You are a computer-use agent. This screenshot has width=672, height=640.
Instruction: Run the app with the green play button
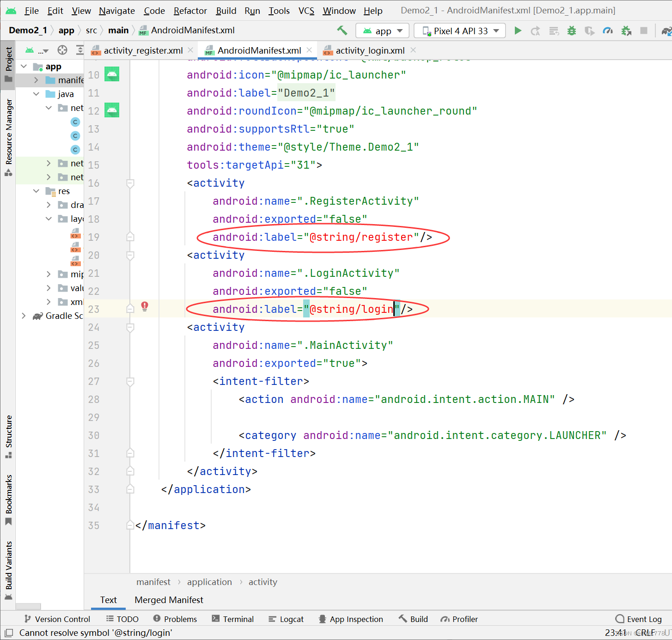(x=518, y=30)
